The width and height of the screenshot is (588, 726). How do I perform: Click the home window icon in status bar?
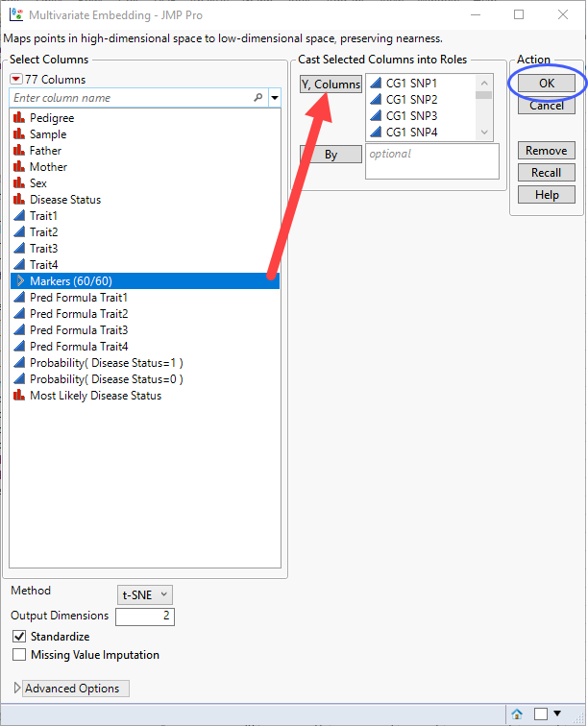coord(517,714)
